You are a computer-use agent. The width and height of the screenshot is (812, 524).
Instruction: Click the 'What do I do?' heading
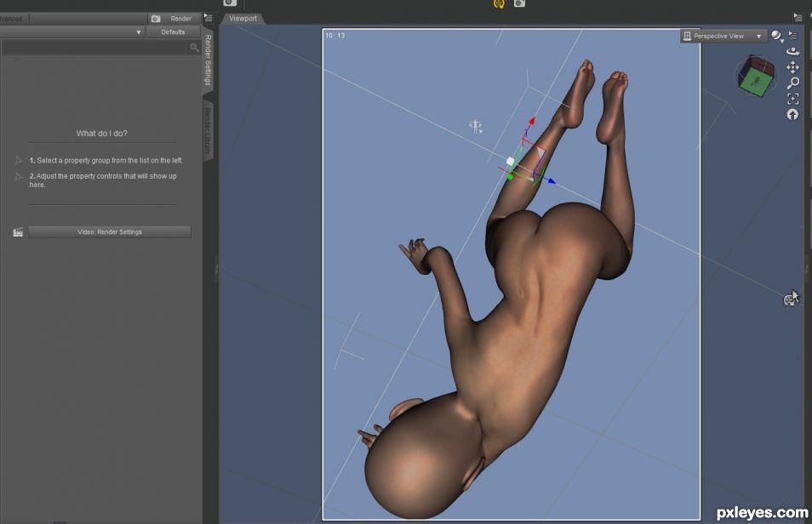[101, 134]
